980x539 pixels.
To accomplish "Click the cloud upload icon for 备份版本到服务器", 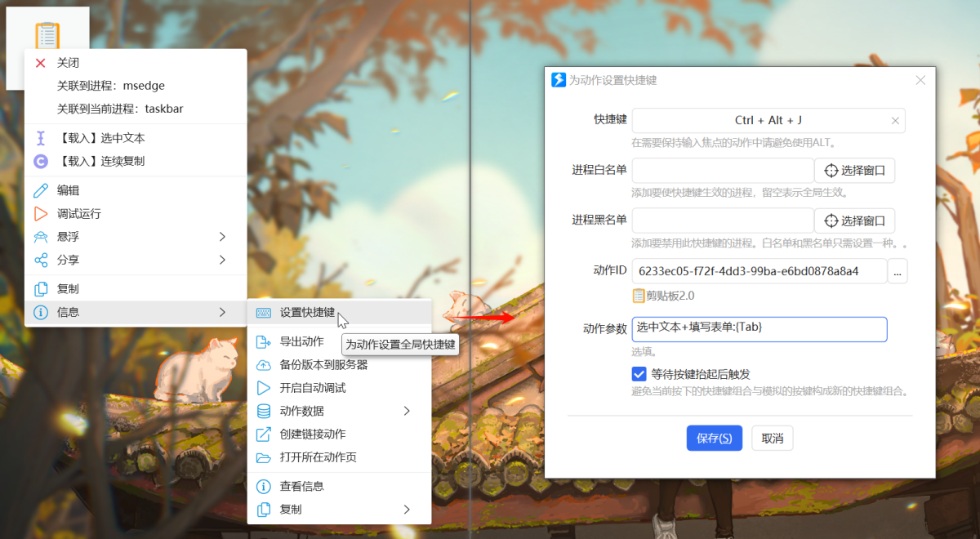I will [x=263, y=364].
